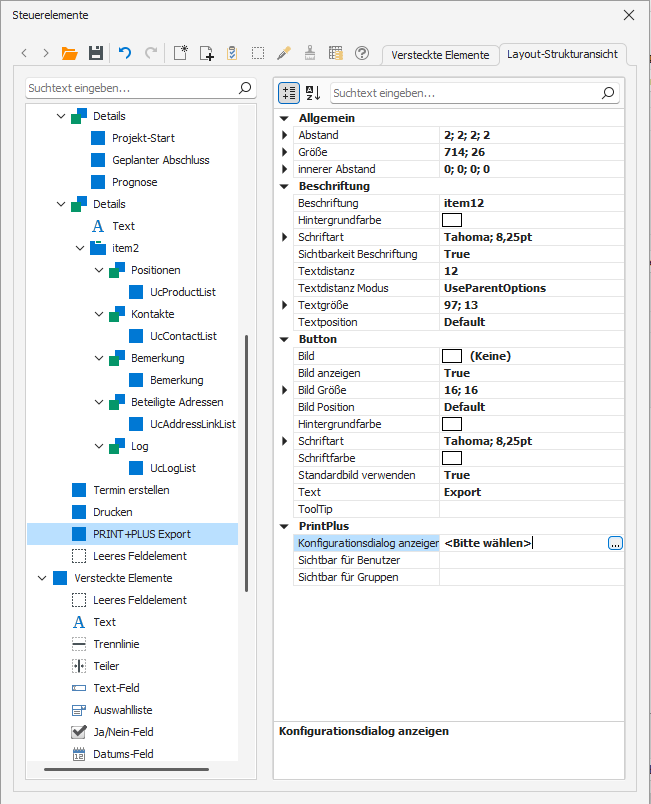
Task: Click search magnifier in tree search box
Action: click(x=245, y=88)
